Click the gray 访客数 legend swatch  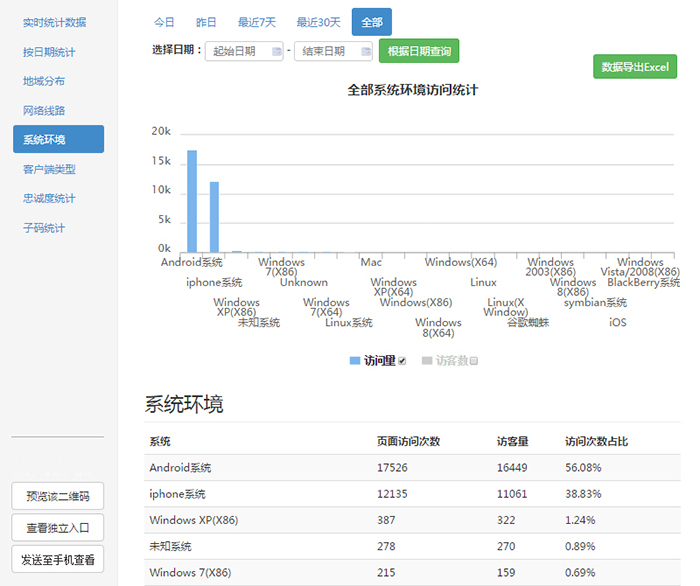[x=427, y=360]
